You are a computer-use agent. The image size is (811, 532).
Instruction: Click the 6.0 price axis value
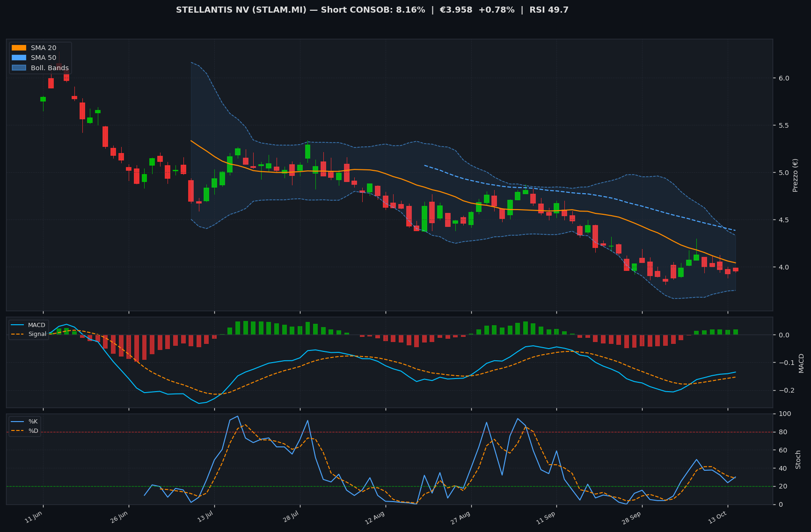click(x=785, y=78)
